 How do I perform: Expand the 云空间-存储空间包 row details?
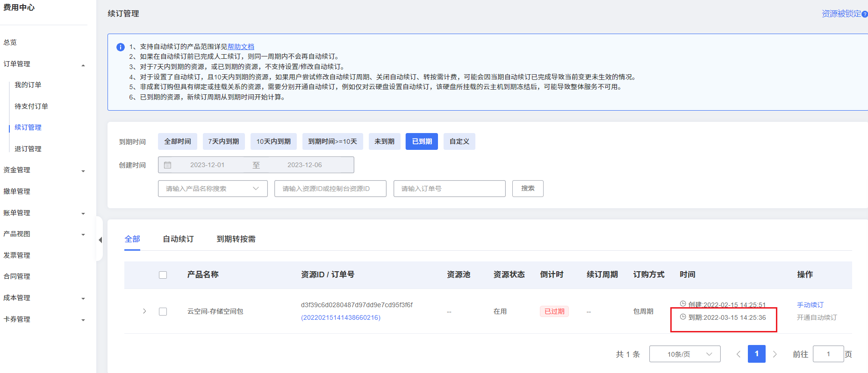pyautogui.click(x=144, y=311)
